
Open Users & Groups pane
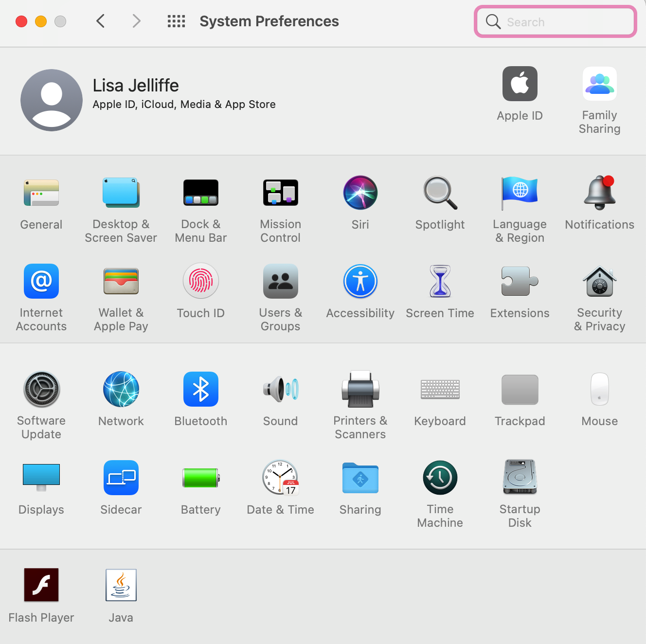tap(281, 281)
